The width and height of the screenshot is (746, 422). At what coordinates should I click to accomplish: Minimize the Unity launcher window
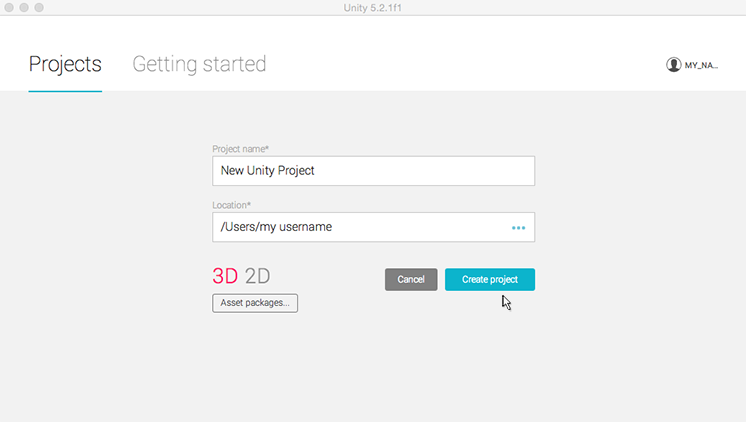(x=24, y=7)
